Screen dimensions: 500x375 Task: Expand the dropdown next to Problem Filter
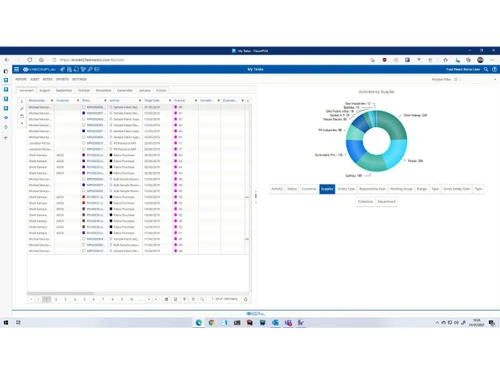click(x=461, y=79)
